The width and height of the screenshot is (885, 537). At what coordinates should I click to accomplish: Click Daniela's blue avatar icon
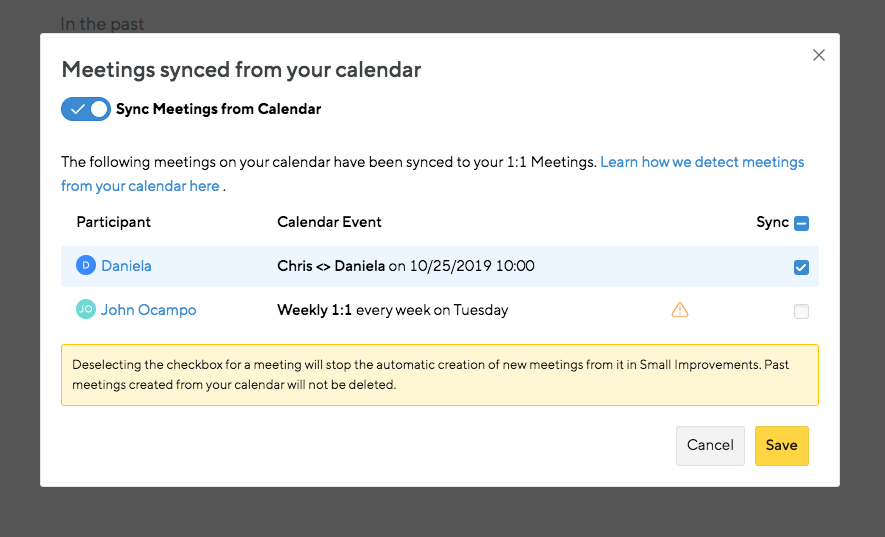pyautogui.click(x=86, y=266)
